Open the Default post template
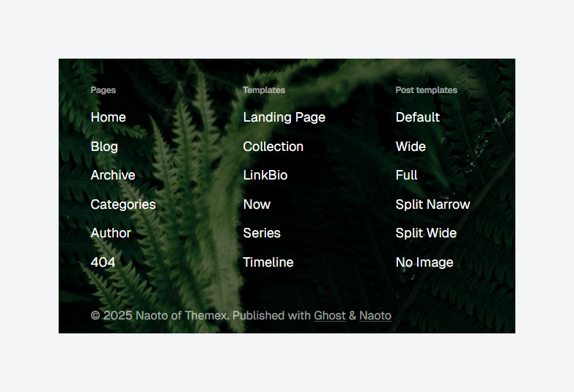The image size is (574, 392). pos(418,117)
